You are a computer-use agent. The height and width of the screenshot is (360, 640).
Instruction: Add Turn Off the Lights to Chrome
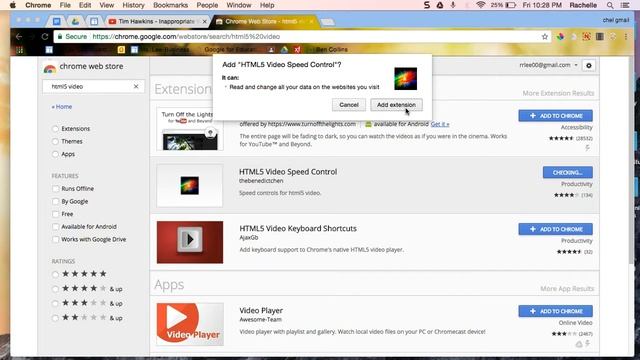point(556,116)
